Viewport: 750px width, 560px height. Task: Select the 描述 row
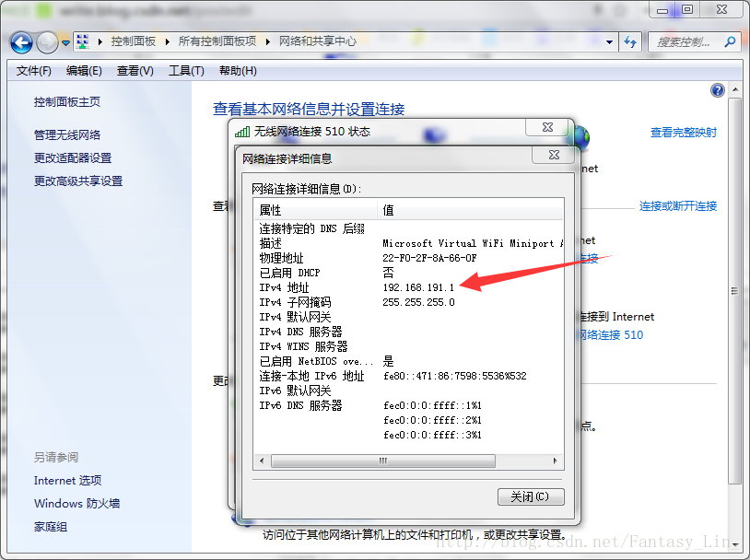pos(408,243)
